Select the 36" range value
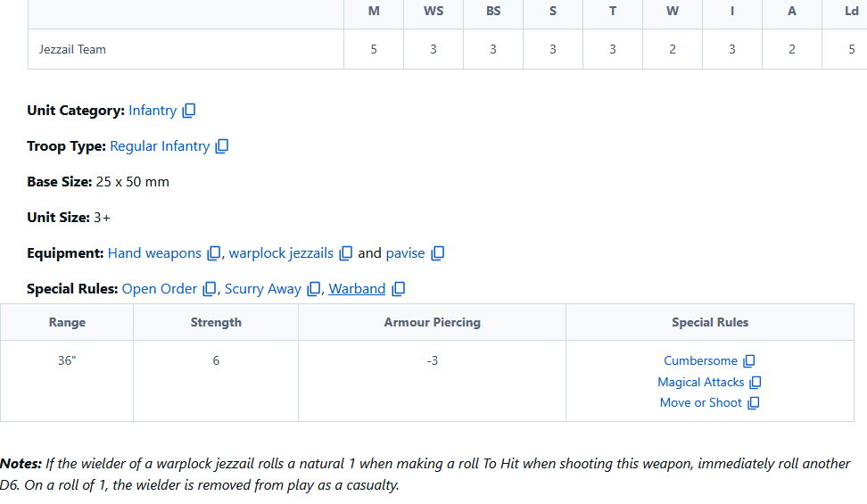Viewport: 867px width, 504px height. pos(67,360)
